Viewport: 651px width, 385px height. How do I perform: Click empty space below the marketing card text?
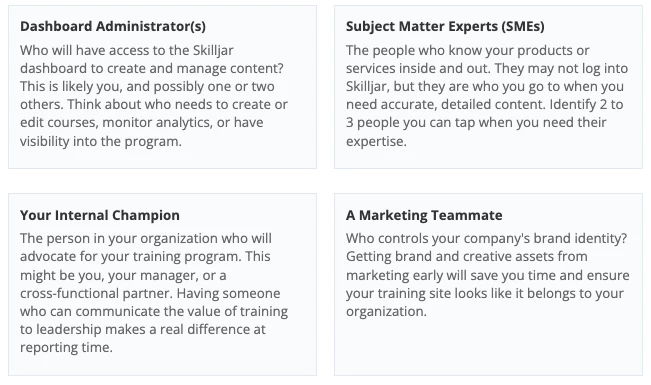click(x=488, y=347)
